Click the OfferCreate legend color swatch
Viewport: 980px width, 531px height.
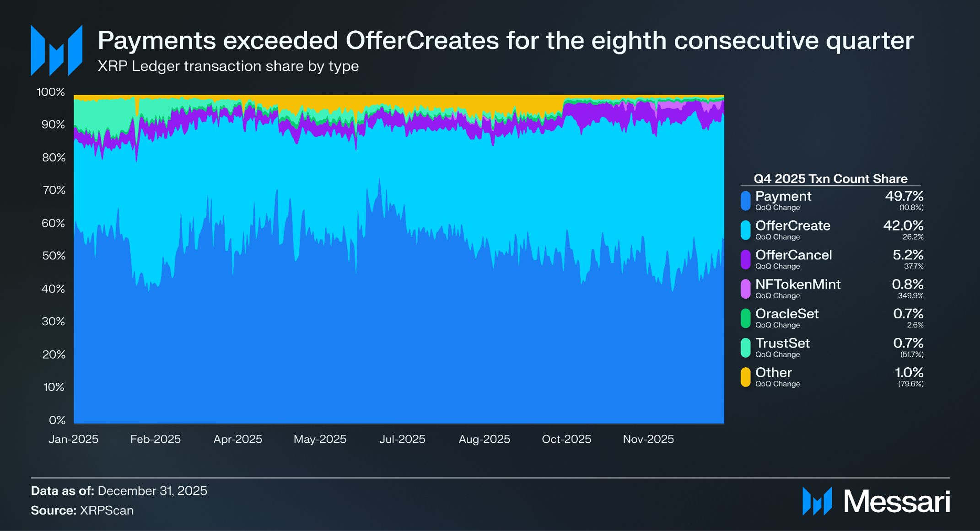[745, 230]
